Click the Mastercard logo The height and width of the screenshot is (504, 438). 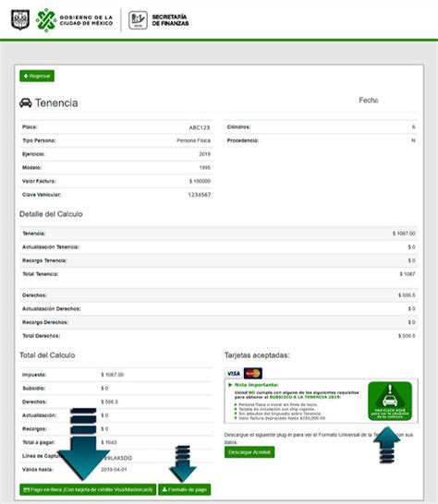click(x=253, y=373)
